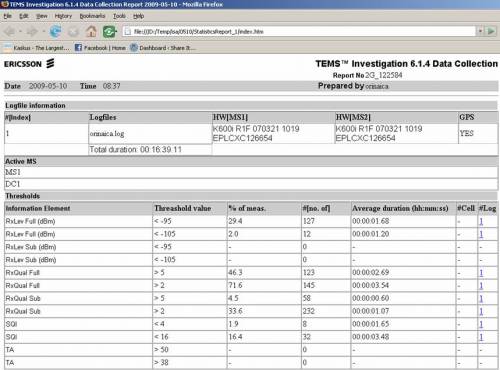The width and height of the screenshot is (500, 370).
Task: Click the file URL address field
Action: (x=299, y=31)
